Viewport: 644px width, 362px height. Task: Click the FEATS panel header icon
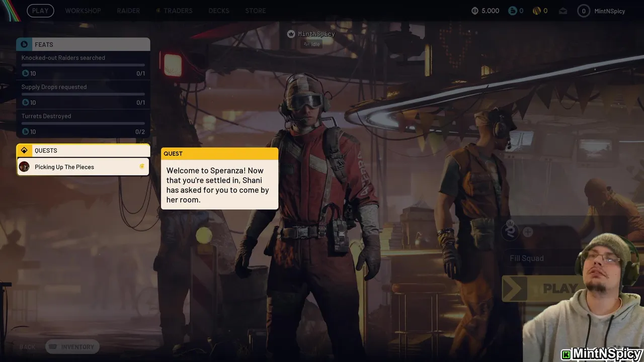click(x=24, y=44)
